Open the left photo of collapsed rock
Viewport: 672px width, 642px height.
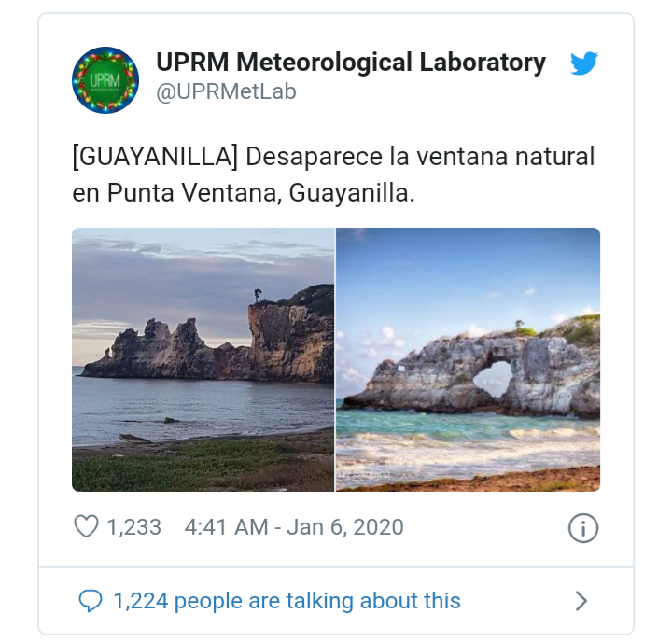203,359
